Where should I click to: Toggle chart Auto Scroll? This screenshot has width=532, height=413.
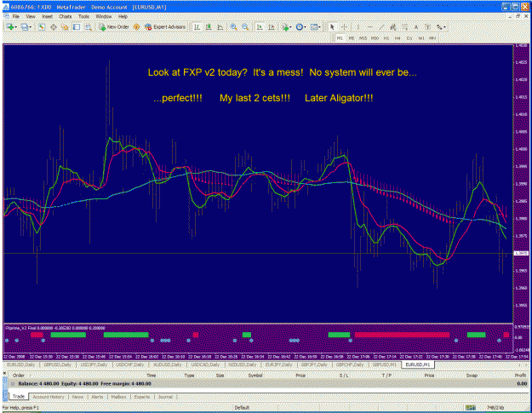260,27
